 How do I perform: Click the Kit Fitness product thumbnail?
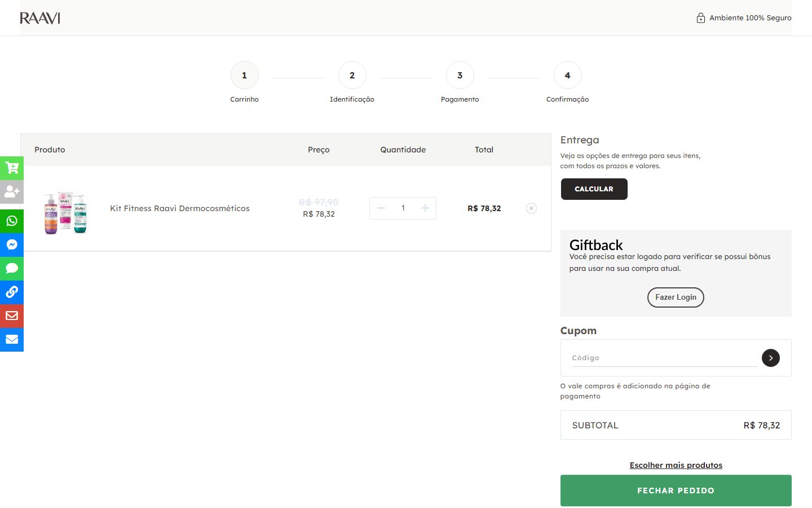coord(65,213)
